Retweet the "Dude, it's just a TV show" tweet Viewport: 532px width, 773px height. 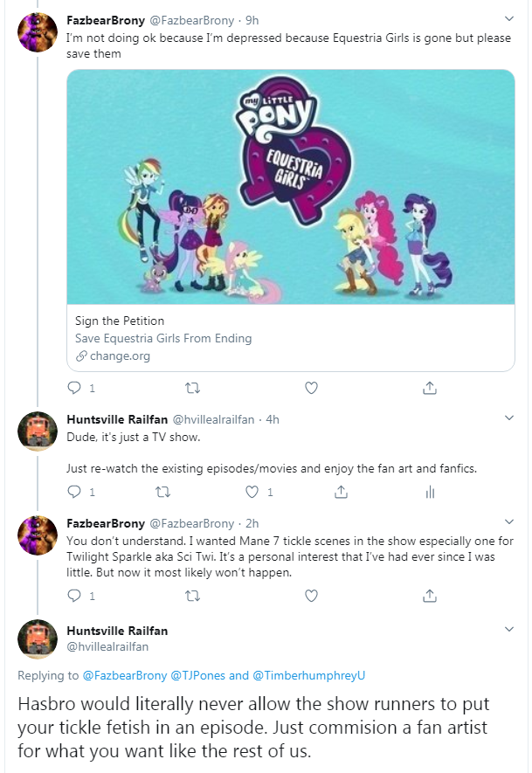click(x=162, y=493)
